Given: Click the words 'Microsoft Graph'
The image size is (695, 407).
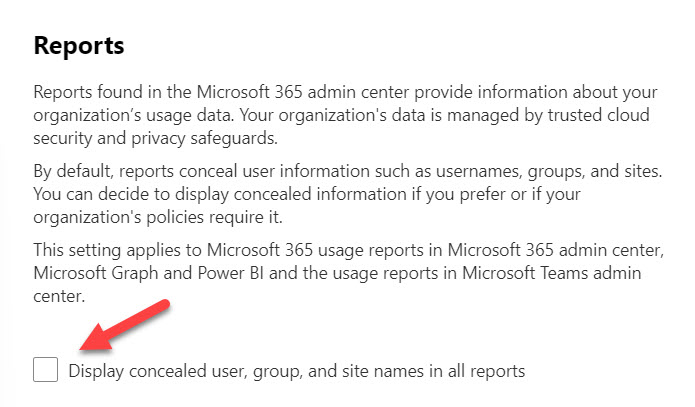Looking at the screenshot, I should [x=96, y=274].
